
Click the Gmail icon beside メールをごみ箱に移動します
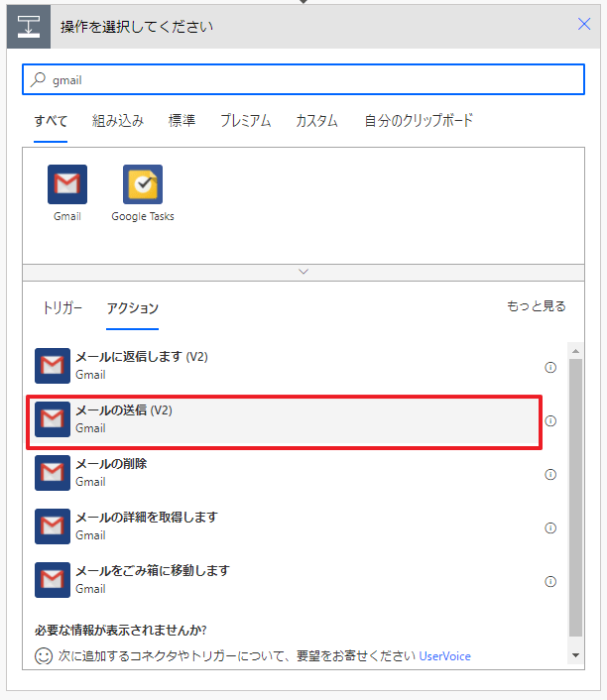coord(53,580)
